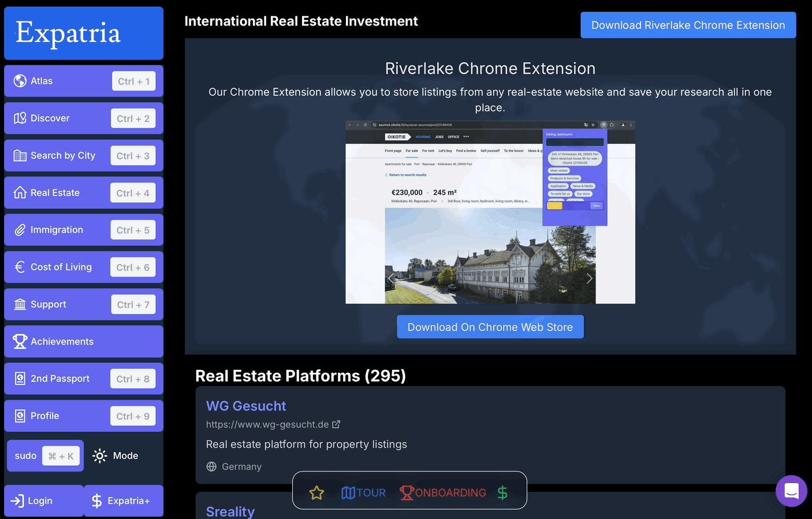Select Real Estate in sidebar
Image resolution: width=812 pixels, height=519 pixels.
(x=84, y=192)
